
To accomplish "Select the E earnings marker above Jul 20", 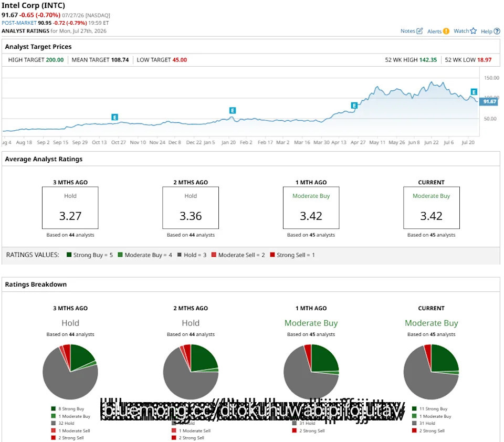I will click(x=474, y=92).
